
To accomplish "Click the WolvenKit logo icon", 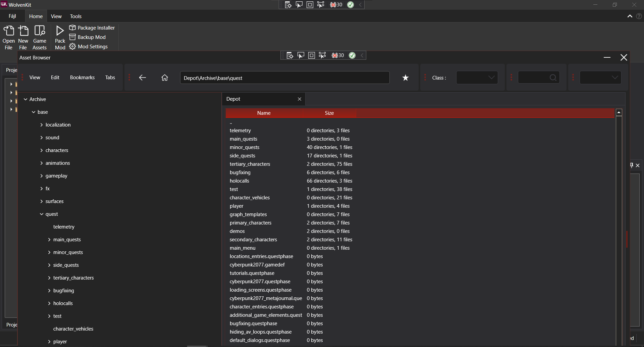I will [4, 4].
